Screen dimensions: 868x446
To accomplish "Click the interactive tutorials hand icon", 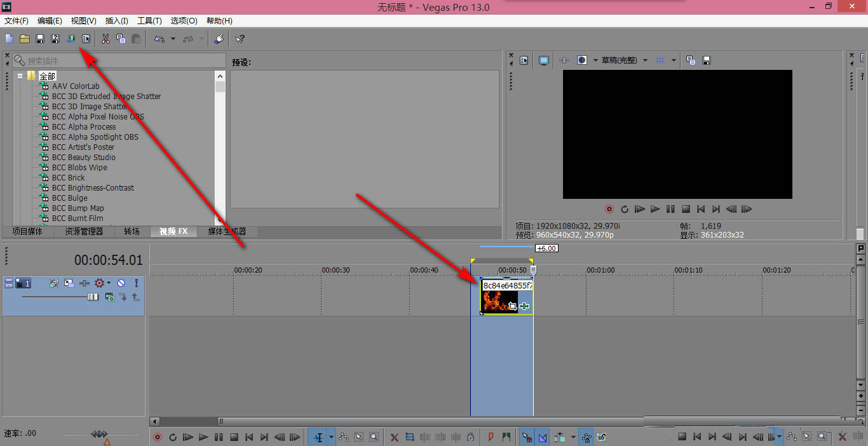I will pos(219,39).
